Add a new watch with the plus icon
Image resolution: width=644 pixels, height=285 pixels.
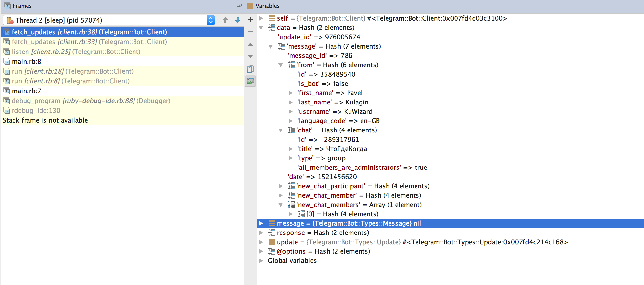click(x=250, y=20)
